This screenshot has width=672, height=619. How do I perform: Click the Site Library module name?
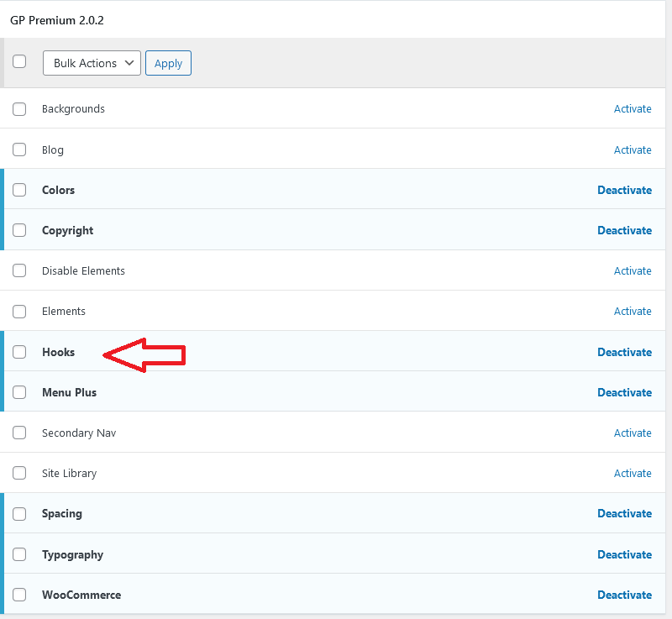70,473
